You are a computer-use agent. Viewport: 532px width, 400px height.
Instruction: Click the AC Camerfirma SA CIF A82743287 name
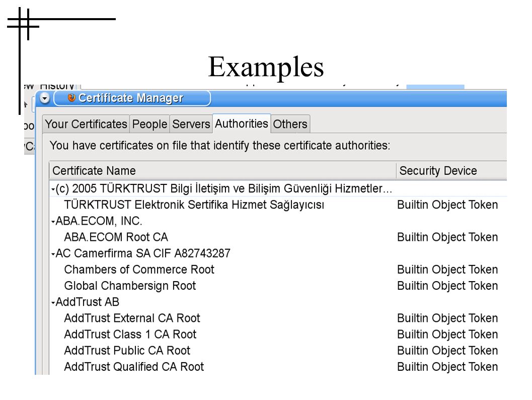coord(143,253)
